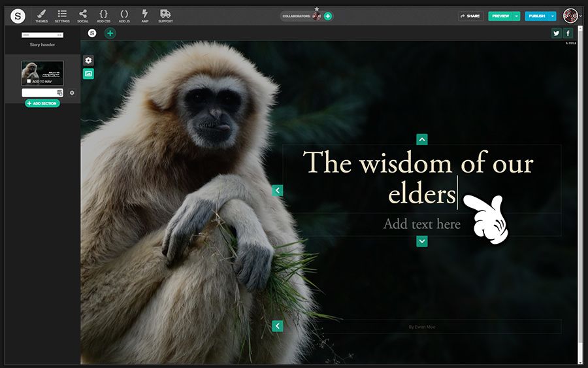Open the section background image tool
The image size is (588, 368).
[88, 74]
